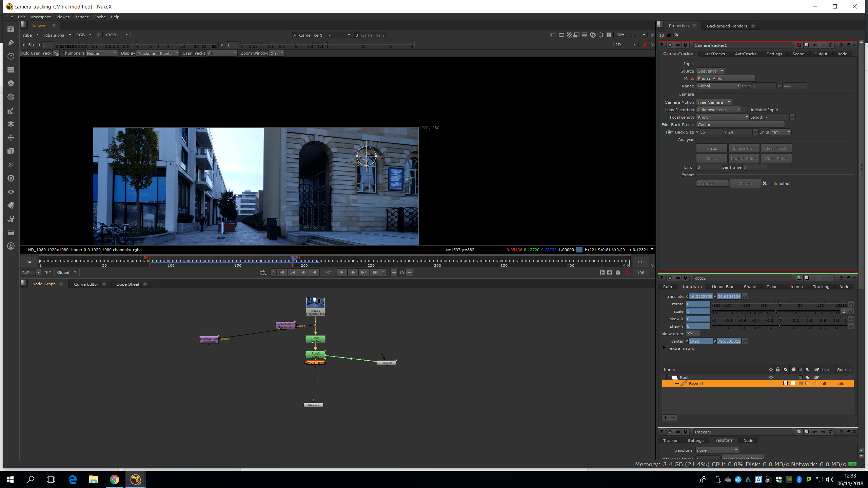Open the Lens Distortion dropdown
The image size is (868, 488).
[x=718, y=110]
